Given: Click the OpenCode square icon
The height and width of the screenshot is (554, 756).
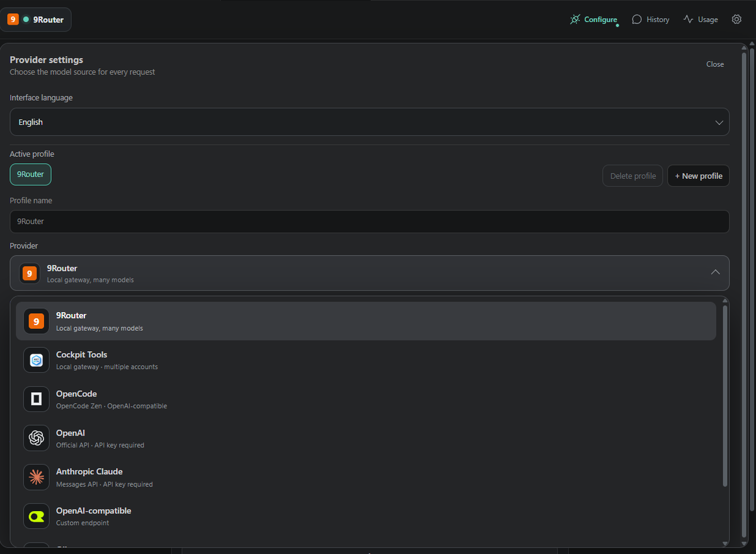Looking at the screenshot, I should tap(36, 400).
